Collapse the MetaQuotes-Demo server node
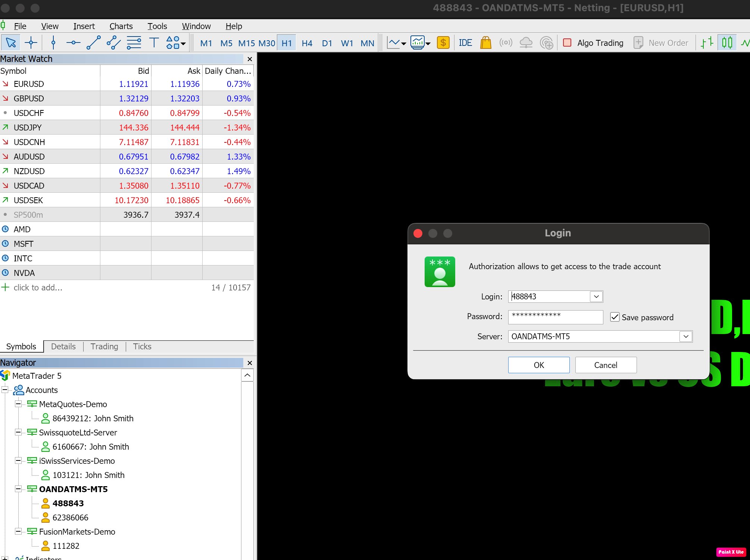Screen dimensions: 750x560 click(x=18, y=404)
